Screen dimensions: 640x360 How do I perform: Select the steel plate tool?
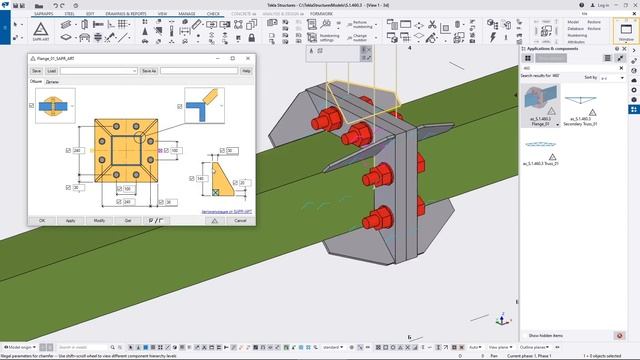[x=66, y=38]
